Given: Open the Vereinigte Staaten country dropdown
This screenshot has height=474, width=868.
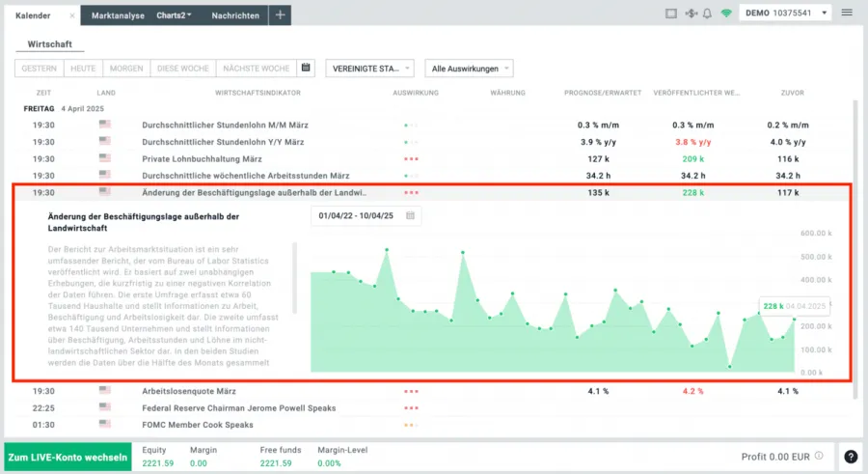Looking at the screenshot, I should pyautogui.click(x=369, y=68).
